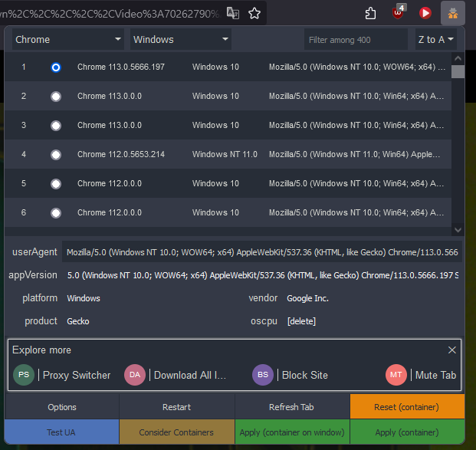
Task: Click the blue Test UA button
Action: coord(62,432)
